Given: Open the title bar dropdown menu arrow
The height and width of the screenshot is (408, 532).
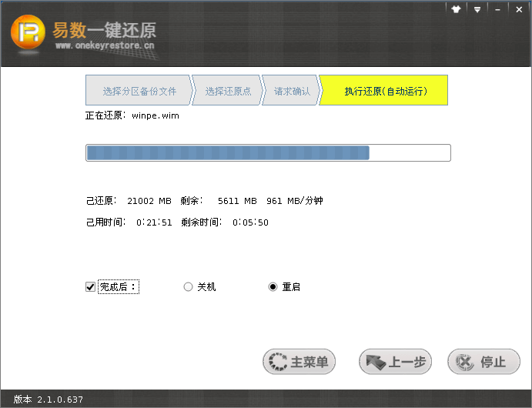Looking at the screenshot, I should 478,9.
